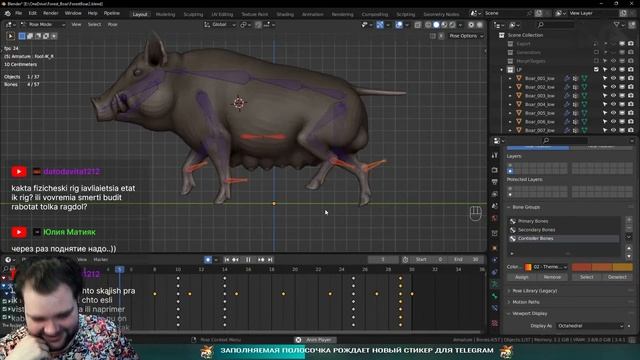Switch to the Sculpting workspace tab
The height and width of the screenshot is (360, 640).
click(193, 14)
